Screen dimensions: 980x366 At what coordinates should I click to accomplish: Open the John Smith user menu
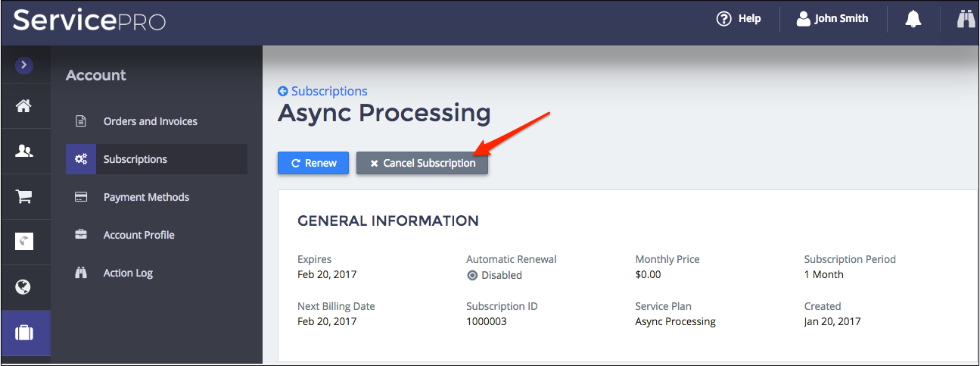click(x=832, y=19)
